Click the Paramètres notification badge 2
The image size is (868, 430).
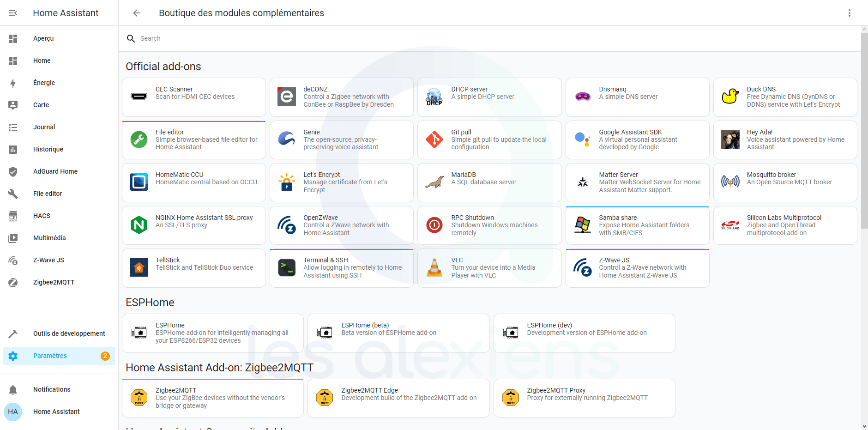tap(105, 356)
